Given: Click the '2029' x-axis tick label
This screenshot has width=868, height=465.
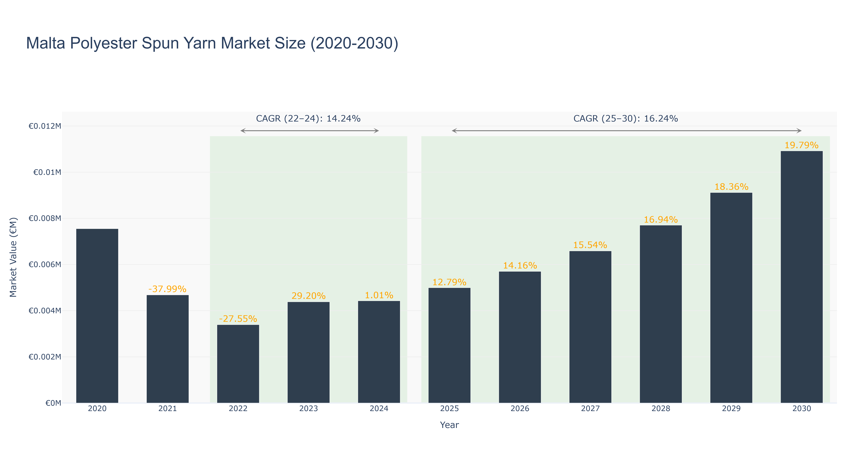Looking at the screenshot, I should coord(731,409).
